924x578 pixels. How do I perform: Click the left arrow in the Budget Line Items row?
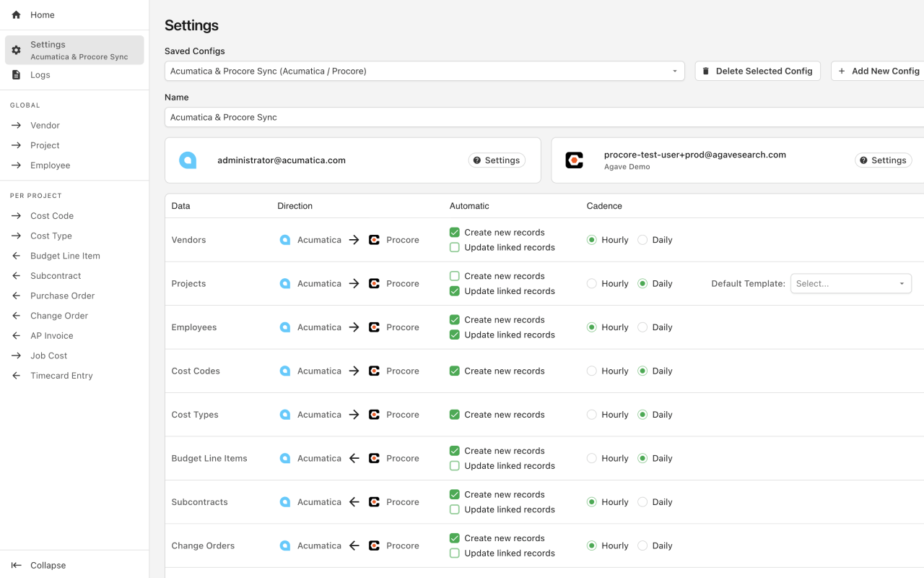[x=354, y=458]
